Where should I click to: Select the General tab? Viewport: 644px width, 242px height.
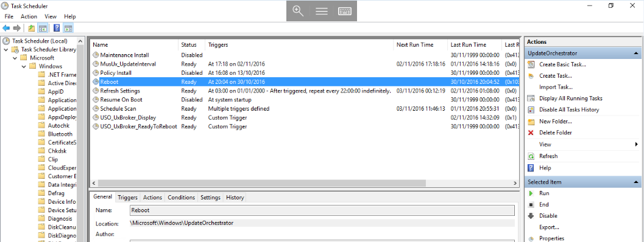(103, 197)
